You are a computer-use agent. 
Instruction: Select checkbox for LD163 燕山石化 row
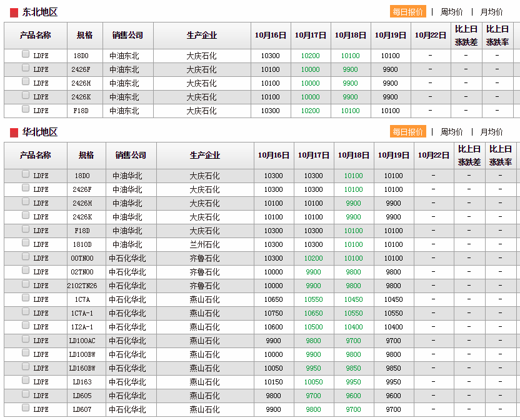[26, 381]
